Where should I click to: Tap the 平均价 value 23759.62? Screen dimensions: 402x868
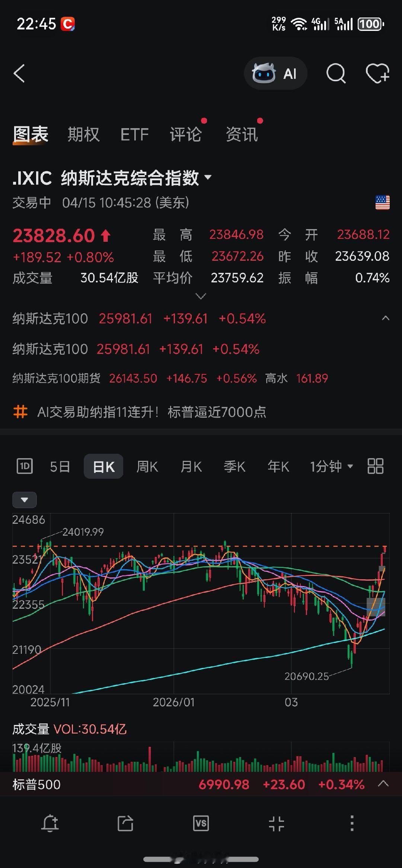pos(237,278)
